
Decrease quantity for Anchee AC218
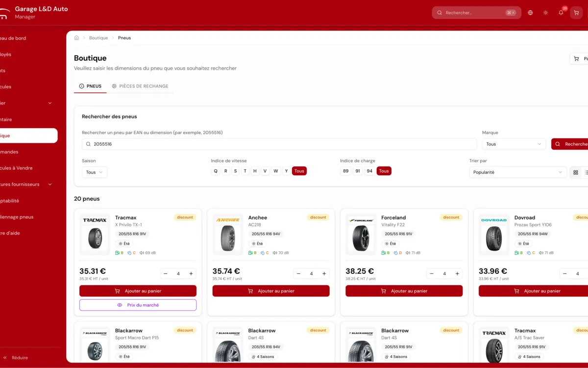[x=298, y=274]
